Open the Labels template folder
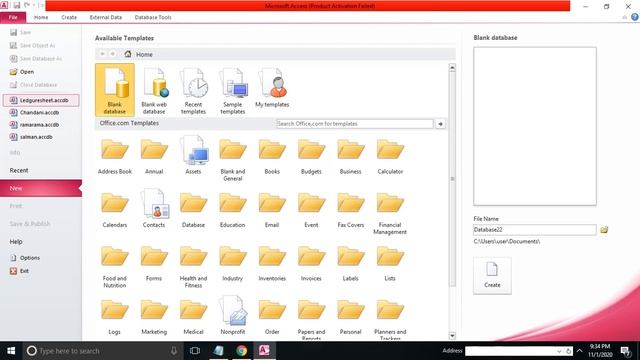 [x=351, y=263]
